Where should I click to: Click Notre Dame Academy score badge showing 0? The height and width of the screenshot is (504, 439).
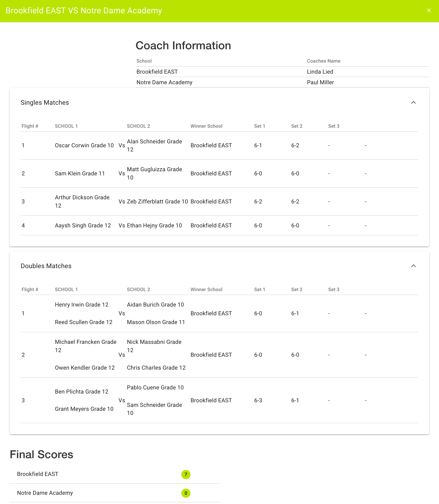(x=186, y=493)
